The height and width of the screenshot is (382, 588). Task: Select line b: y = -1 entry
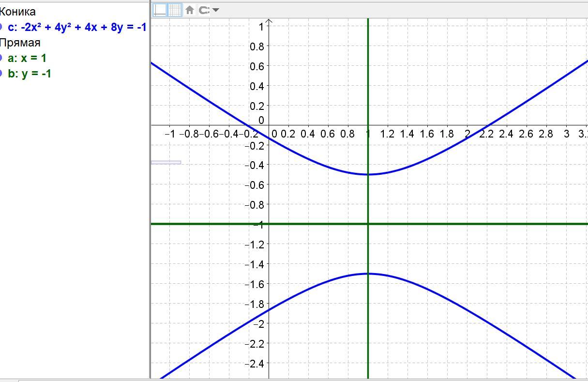[30, 74]
